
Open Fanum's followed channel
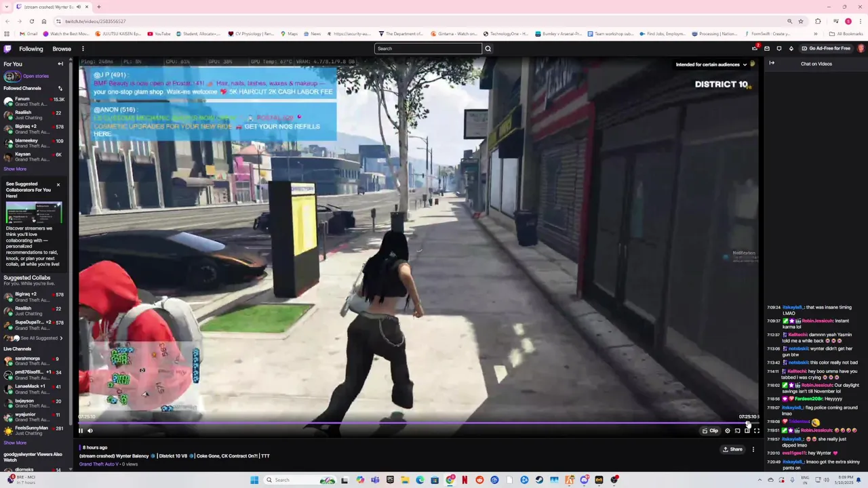click(x=34, y=102)
